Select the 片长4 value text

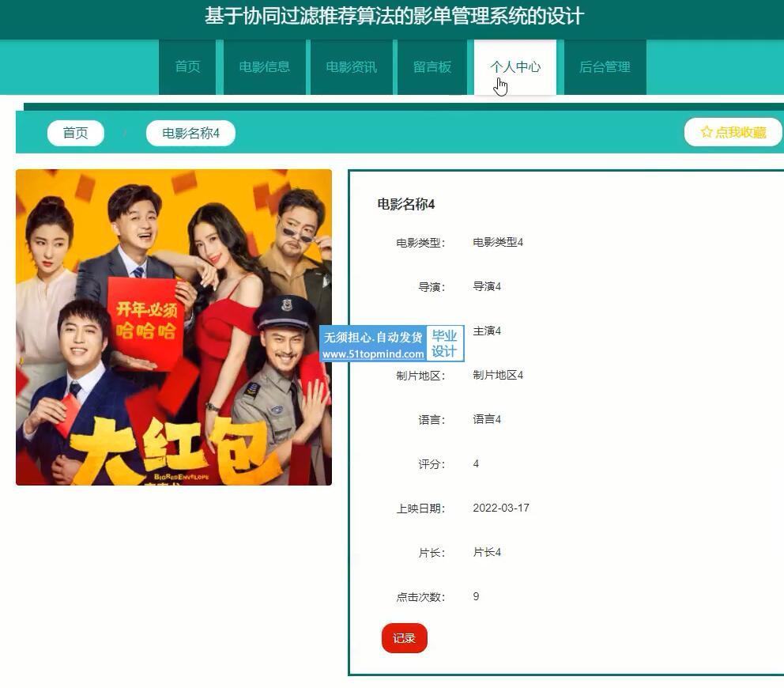pyautogui.click(x=487, y=553)
